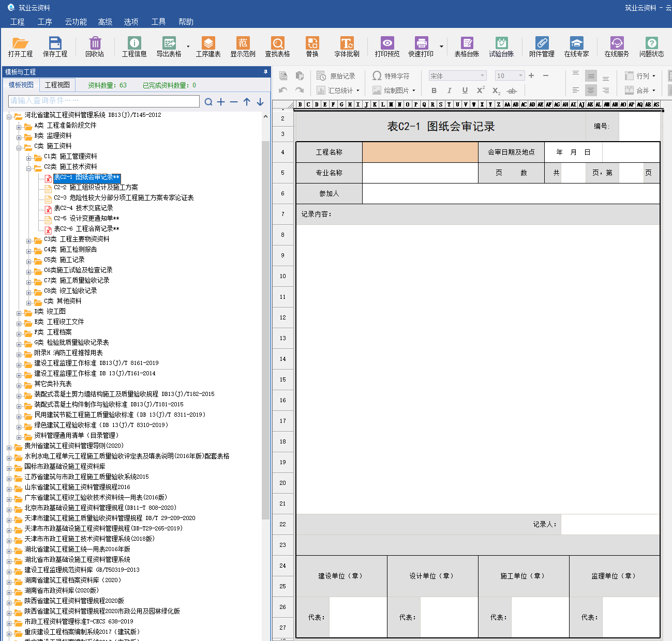Select C2-2 施工组织设计及施工方案 item
This screenshot has height=641, width=672.
(96, 187)
